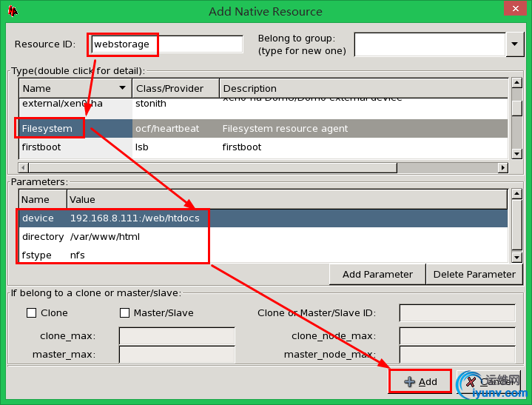Click the Description column header
Image resolution: width=532 pixels, height=405 pixels.
click(364, 88)
